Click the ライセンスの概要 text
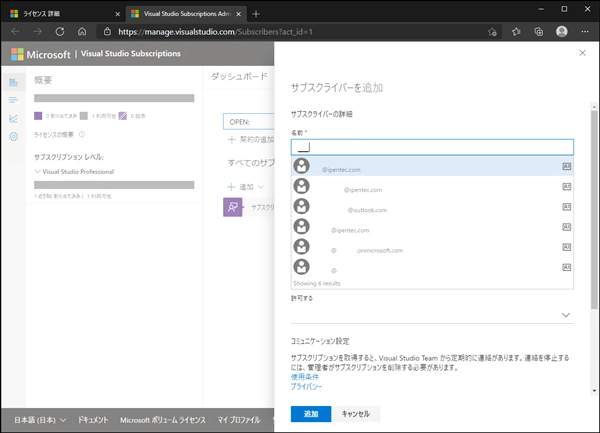This screenshot has width=600, height=433. (54, 135)
